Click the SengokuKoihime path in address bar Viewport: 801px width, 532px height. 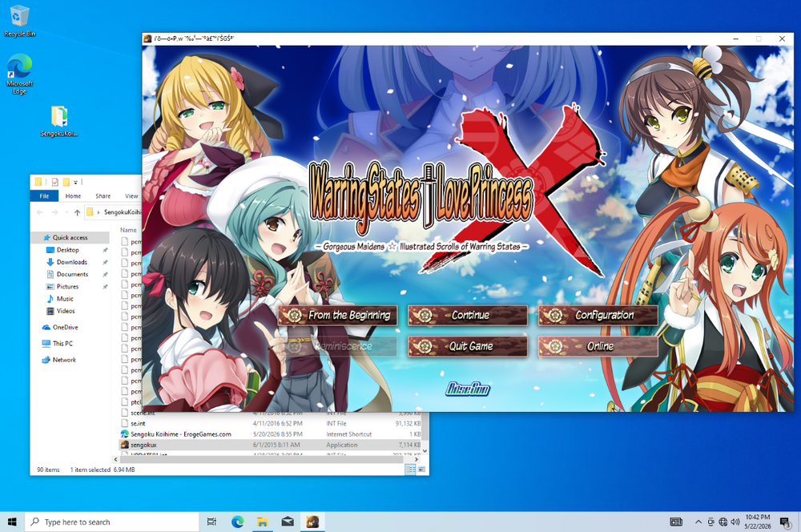(122, 212)
